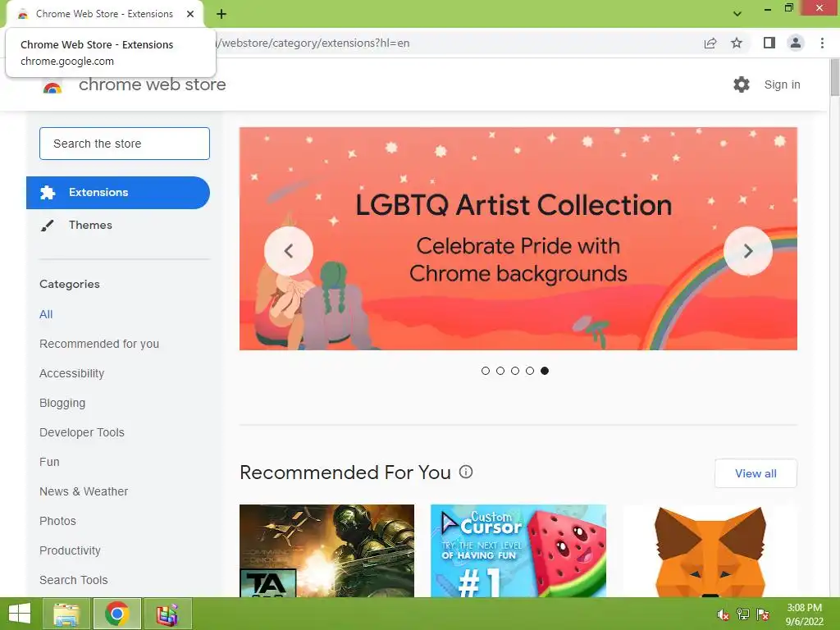This screenshot has height=630, width=840.
Task: Click Chrome icon in the taskbar
Action: click(x=117, y=614)
